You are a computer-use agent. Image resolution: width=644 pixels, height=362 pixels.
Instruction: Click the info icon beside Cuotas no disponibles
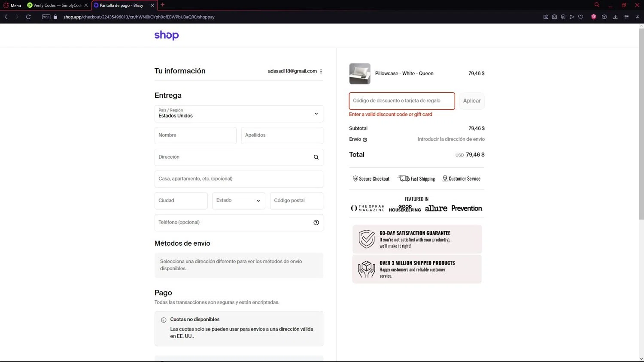pyautogui.click(x=164, y=320)
